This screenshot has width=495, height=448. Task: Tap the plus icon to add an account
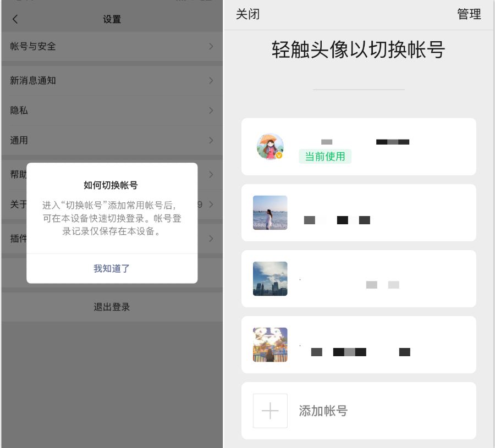[x=270, y=411]
